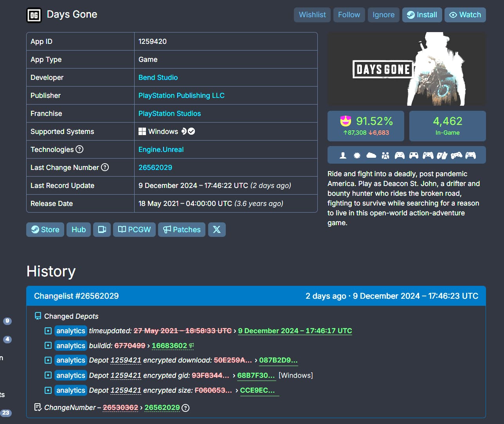Click the love-eyes emoji rating icon
The height and width of the screenshot is (424, 504).
tap(346, 121)
